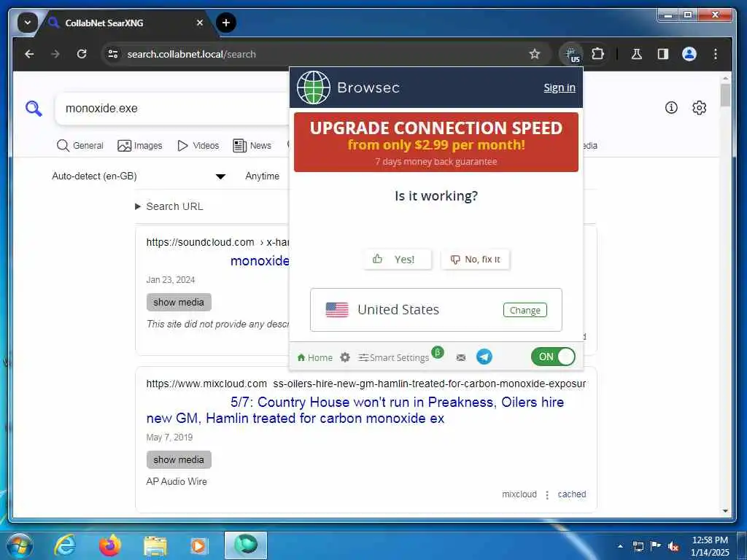The height and width of the screenshot is (560, 747).
Task: Open Browsec Smart Settings
Action: (393, 357)
